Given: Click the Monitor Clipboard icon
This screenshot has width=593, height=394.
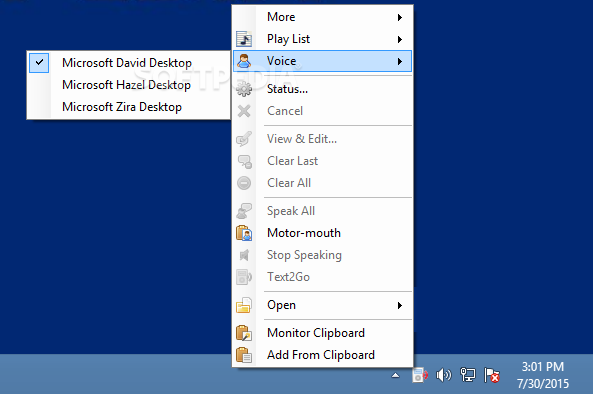Looking at the screenshot, I should tap(244, 333).
